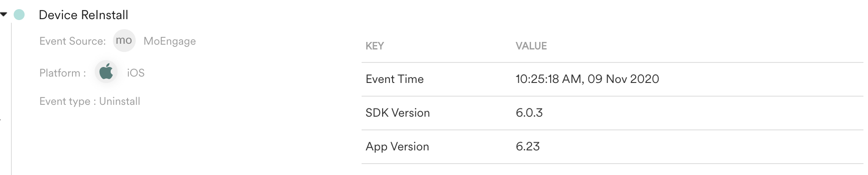Image resolution: width=868 pixels, height=175 pixels.
Task: Click the Platform label text
Action: [62, 73]
